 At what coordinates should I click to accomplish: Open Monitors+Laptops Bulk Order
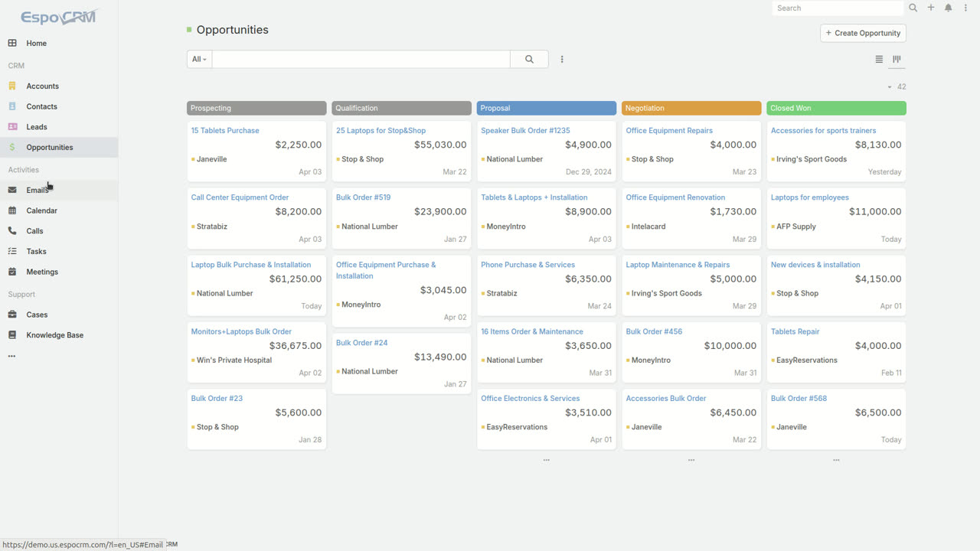(241, 332)
